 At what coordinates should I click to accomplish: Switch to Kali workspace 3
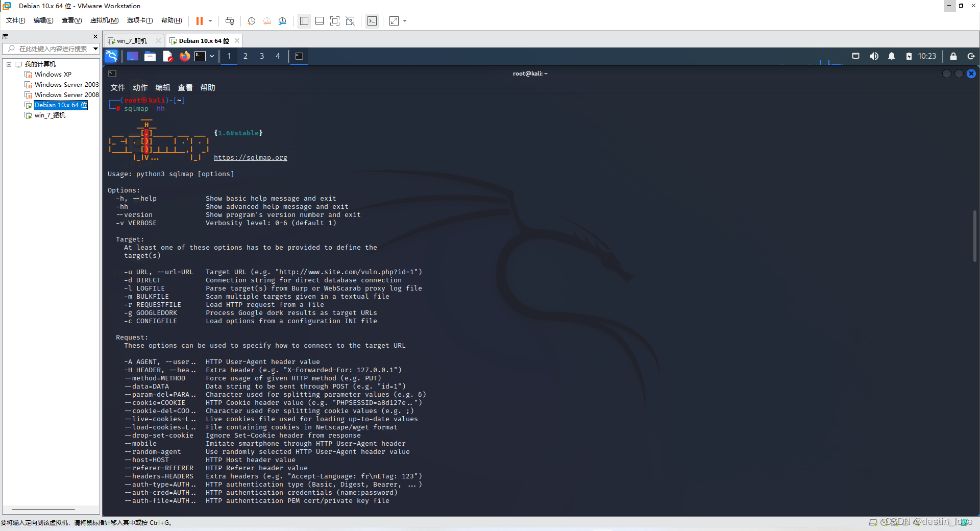click(x=262, y=56)
